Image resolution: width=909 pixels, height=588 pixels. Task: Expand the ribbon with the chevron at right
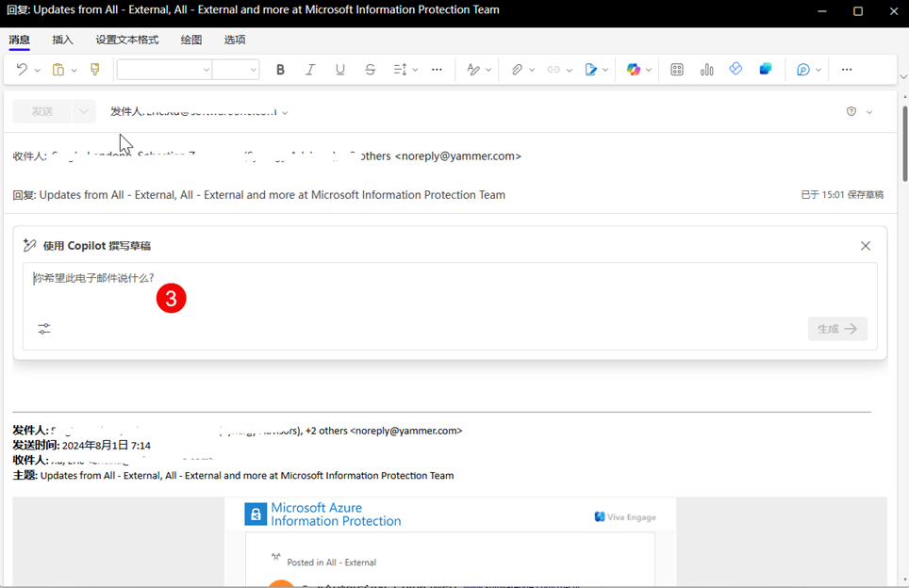pos(903,76)
